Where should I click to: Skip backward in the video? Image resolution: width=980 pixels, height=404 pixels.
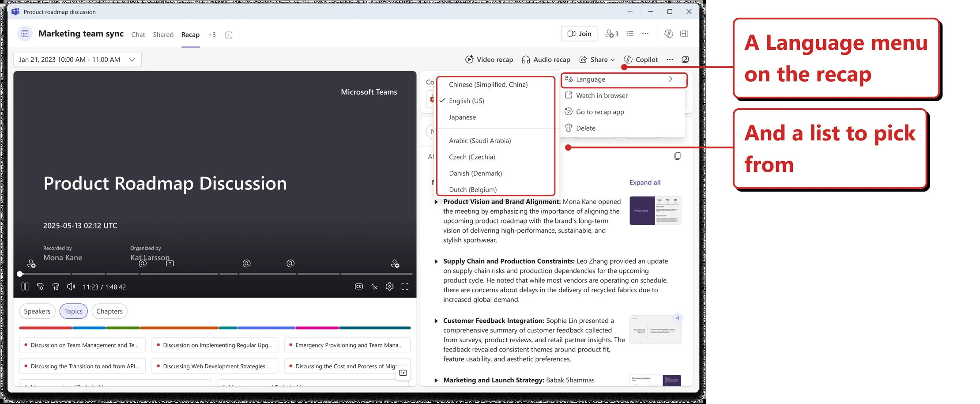coord(40,287)
